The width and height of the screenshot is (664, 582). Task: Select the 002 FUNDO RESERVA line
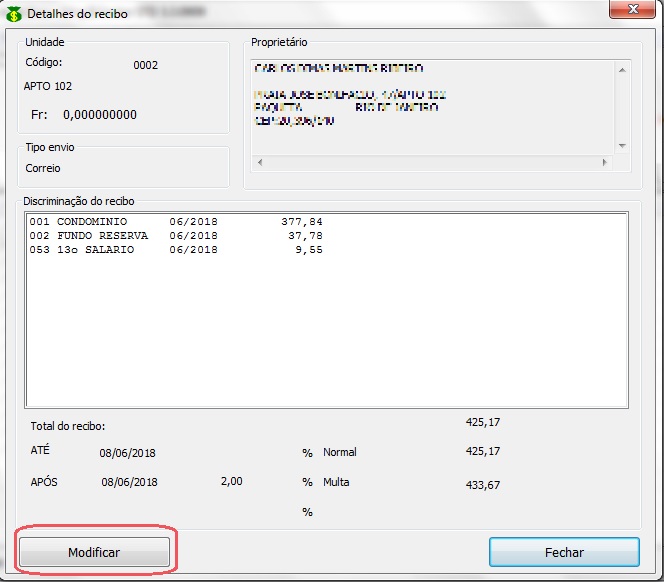click(x=176, y=236)
